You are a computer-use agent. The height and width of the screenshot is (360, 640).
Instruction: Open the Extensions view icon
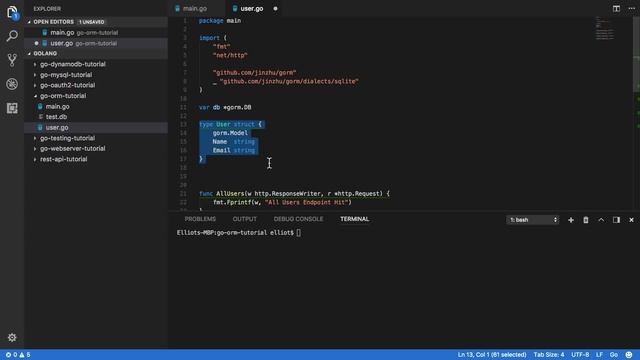[12, 108]
